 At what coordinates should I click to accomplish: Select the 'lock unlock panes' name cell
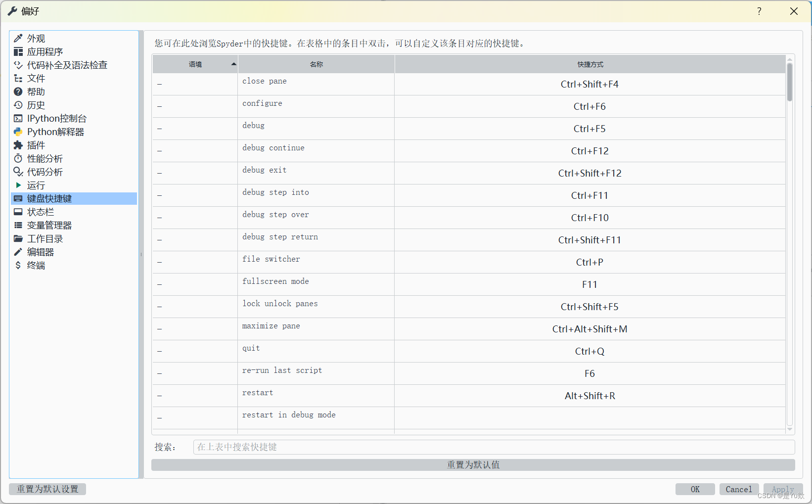coord(316,307)
